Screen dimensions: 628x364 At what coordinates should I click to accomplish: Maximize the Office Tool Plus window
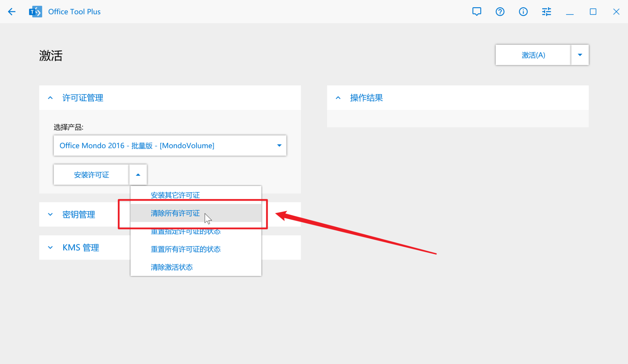[x=593, y=12]
